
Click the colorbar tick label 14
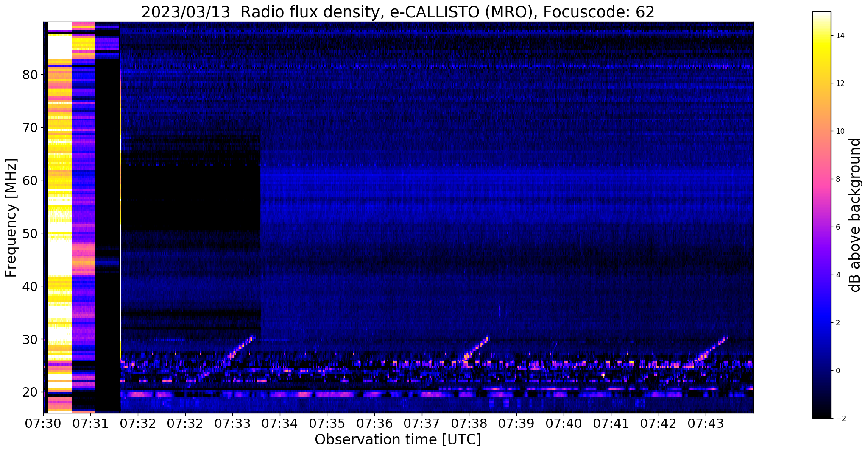pyautogui.click(x=840, y=36)
